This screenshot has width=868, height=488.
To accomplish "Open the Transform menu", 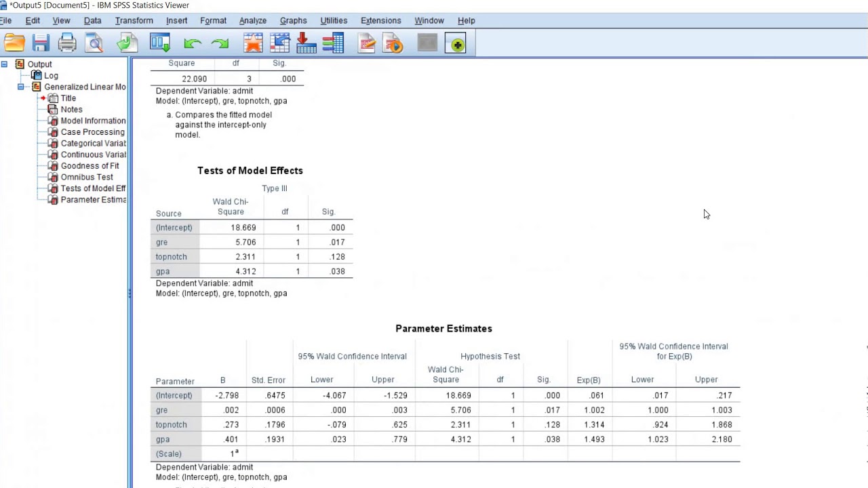I will [134, 20].
